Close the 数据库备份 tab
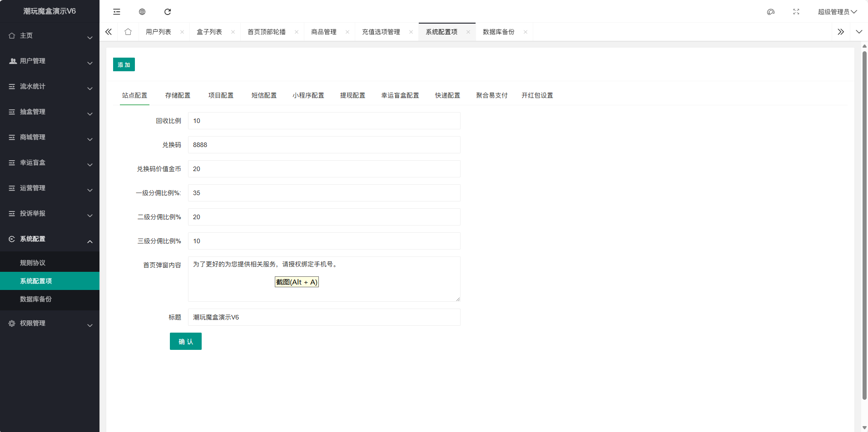This screenshot has width=868, height=432. [526, 32]
